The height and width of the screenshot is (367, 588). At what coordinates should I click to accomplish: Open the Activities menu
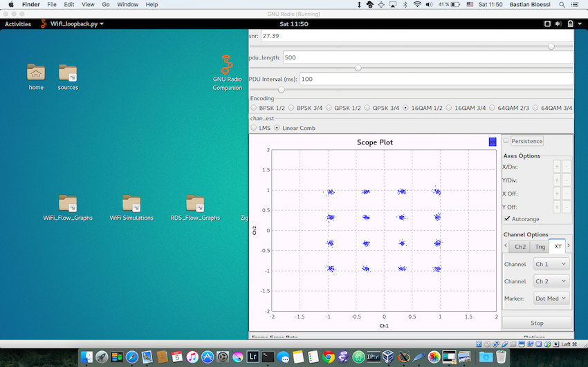tap(18, 24)
